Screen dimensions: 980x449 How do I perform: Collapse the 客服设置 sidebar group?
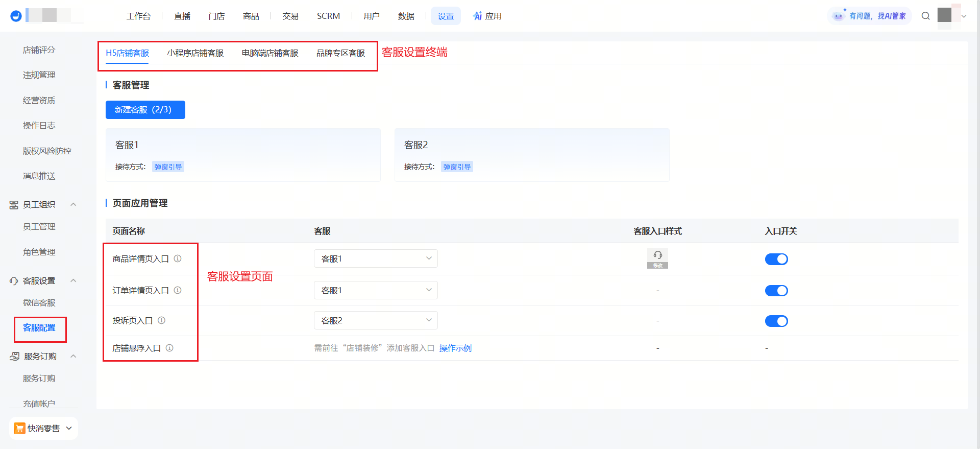point(73,280)
